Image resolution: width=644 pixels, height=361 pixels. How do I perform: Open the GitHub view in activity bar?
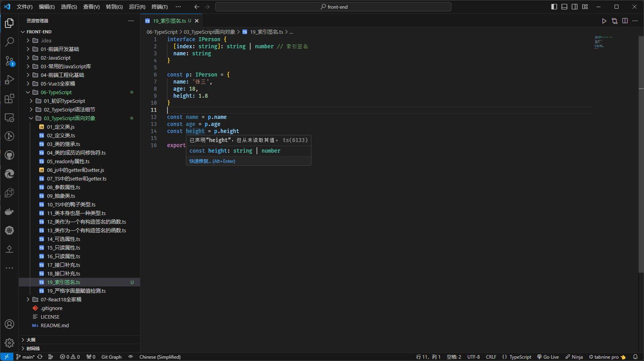pyautogui.click(x=9, y=155)
